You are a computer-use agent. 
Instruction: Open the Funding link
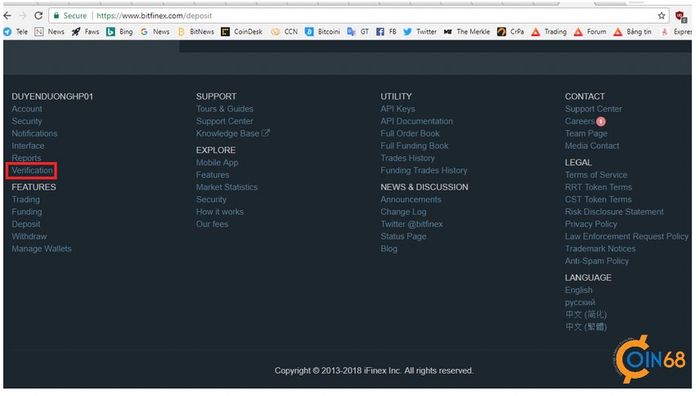pyautogui.click(x=27, y=212)
